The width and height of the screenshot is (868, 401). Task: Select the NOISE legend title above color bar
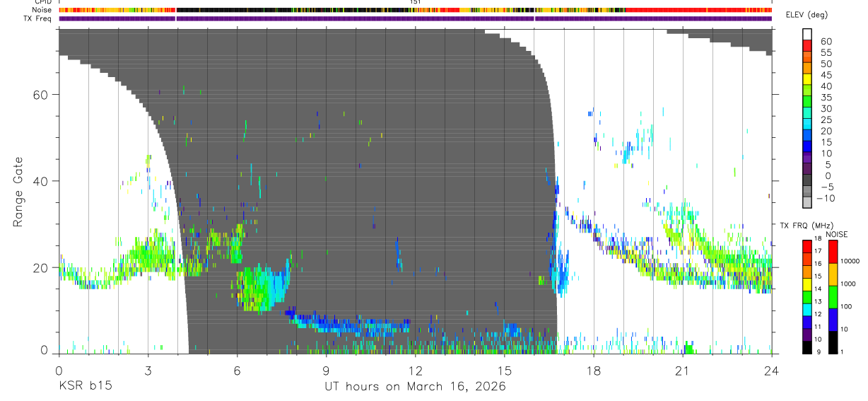836,234
